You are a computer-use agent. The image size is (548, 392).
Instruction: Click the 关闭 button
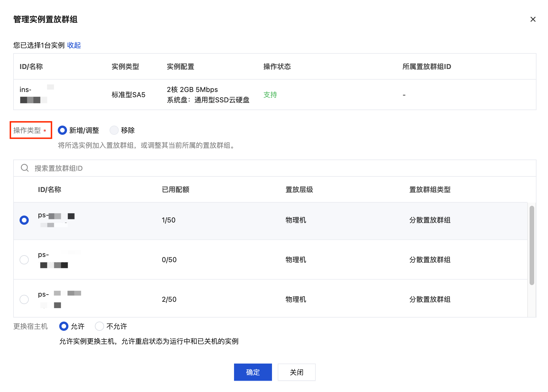296,372
